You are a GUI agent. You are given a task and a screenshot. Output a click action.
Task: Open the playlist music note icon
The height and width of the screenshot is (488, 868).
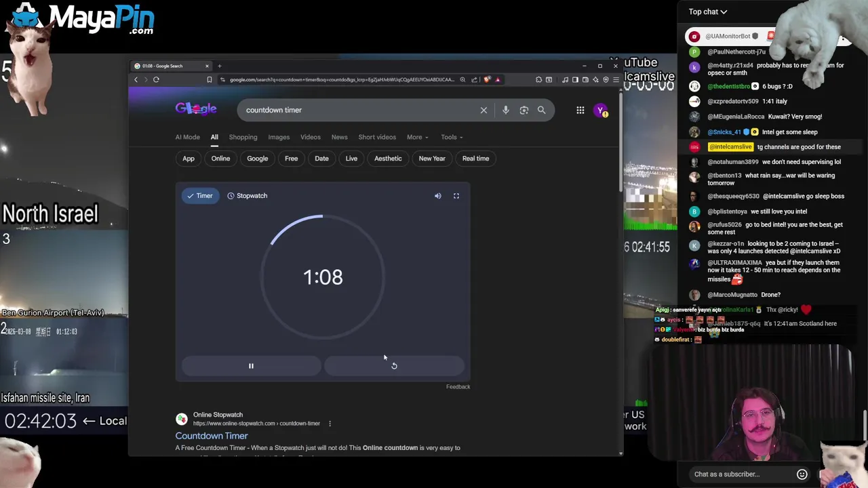point(566,79)
